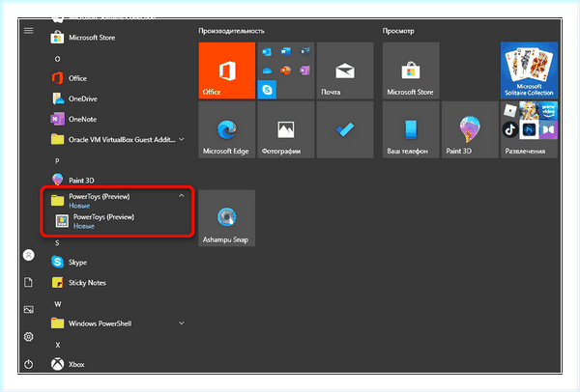This screenshot has height=392, width=580.
Task: Click OneNote icon in Office apps tile
Action: 305,70
